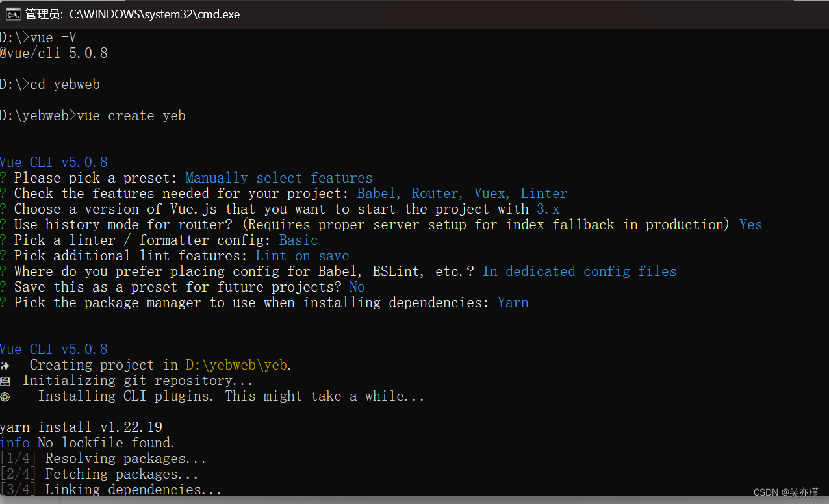
Task: Click 'yarn install v1.22.19' line
Action: [x=81, y=427]
